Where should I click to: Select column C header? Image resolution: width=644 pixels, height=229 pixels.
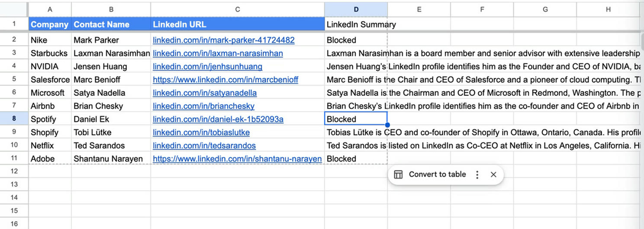coord(238,9)
